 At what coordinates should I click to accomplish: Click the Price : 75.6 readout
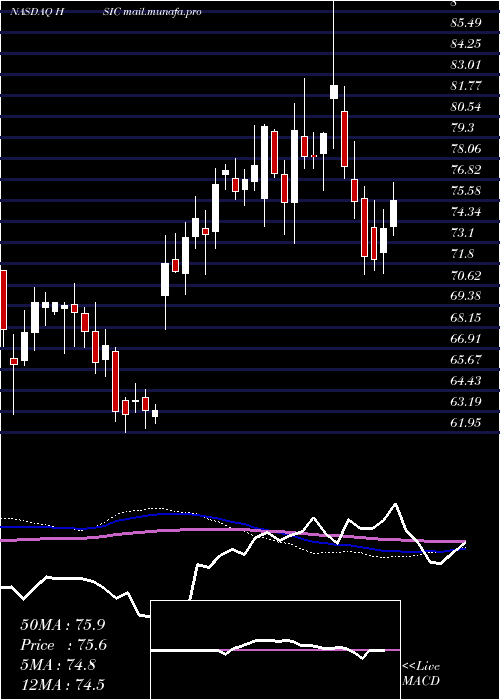(64, 645)
